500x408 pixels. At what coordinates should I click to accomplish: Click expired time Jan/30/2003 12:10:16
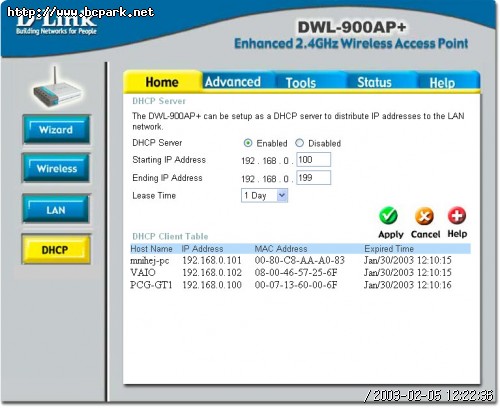pos(408,285)
